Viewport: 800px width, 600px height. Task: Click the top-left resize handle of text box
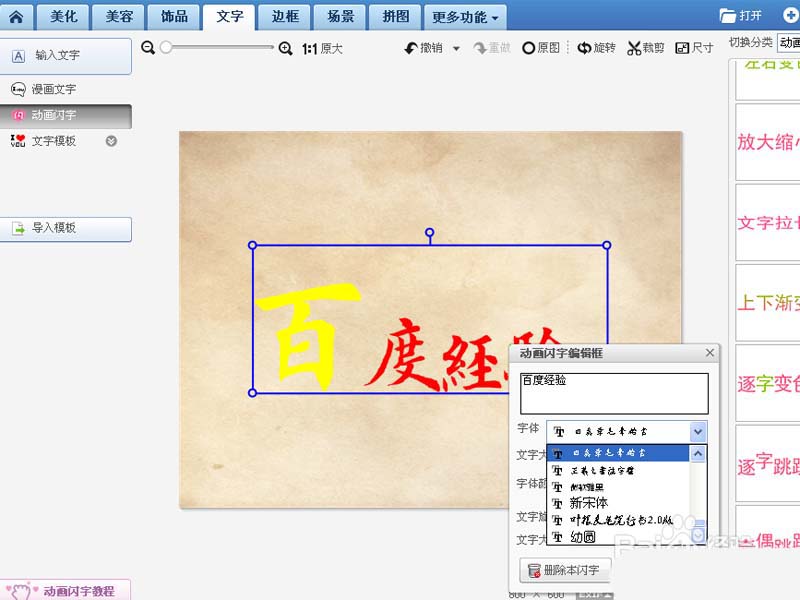(252, 245)
